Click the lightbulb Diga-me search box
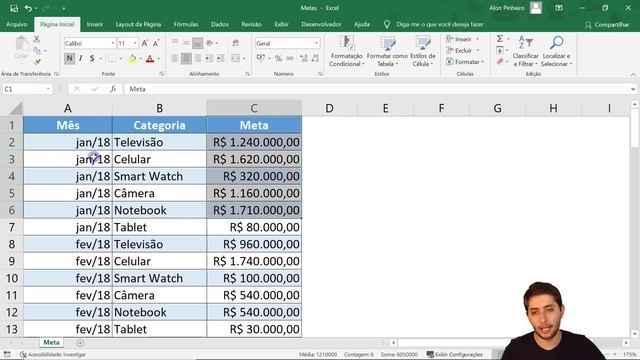640x360 pixels. [x=440, y=24]
